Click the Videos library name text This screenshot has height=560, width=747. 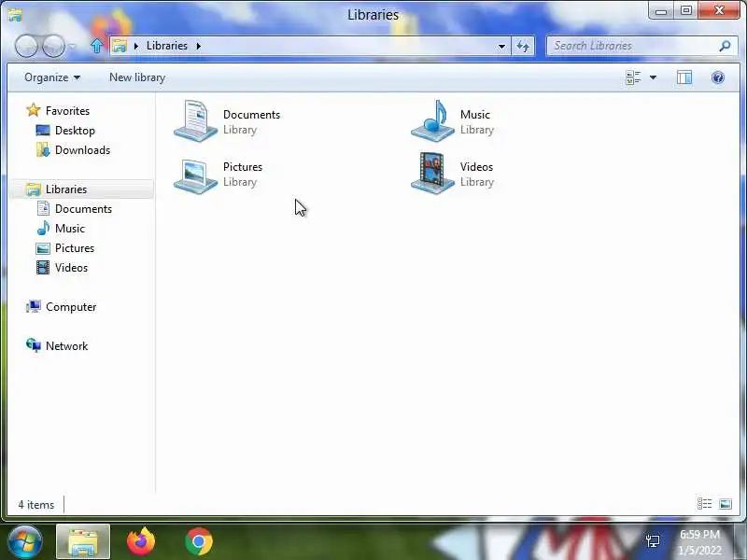(x=476, y=167)
